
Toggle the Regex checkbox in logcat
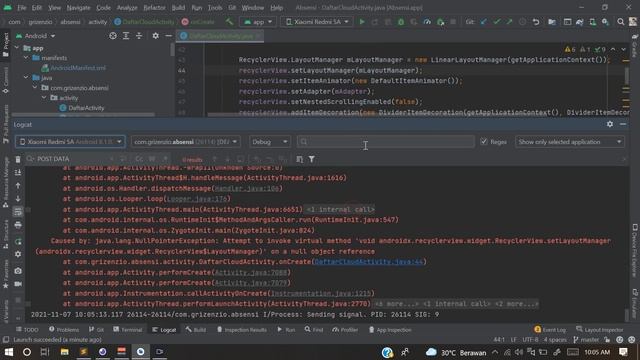click(x=484, y=142)
